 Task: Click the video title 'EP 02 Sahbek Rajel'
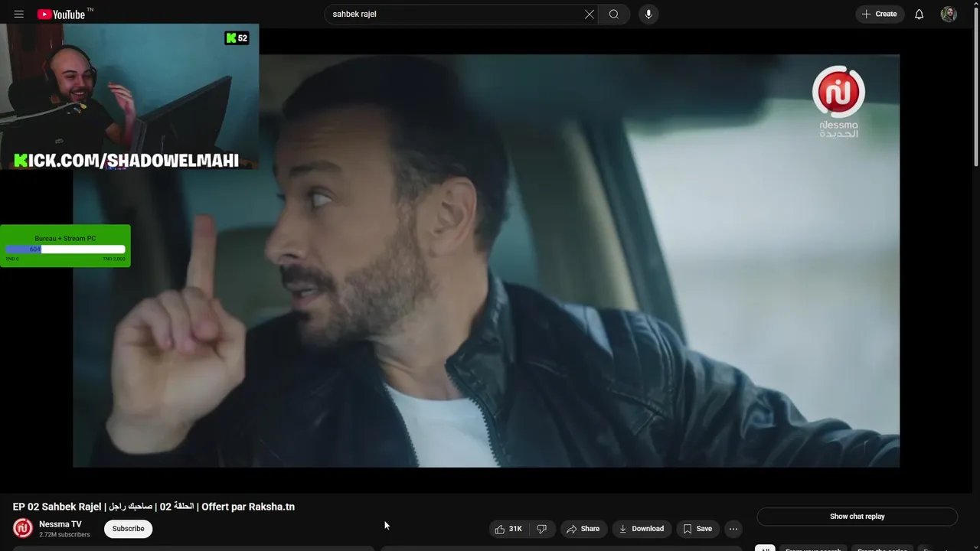point(154,507)
